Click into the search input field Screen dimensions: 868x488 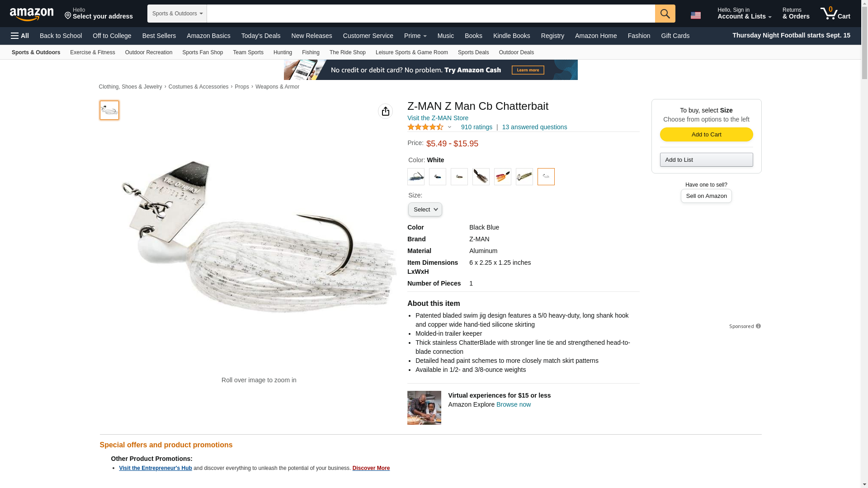[x=430, y=14]
